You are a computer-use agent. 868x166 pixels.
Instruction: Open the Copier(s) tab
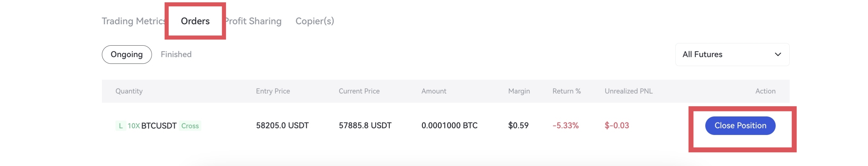[x=315, y=21]
